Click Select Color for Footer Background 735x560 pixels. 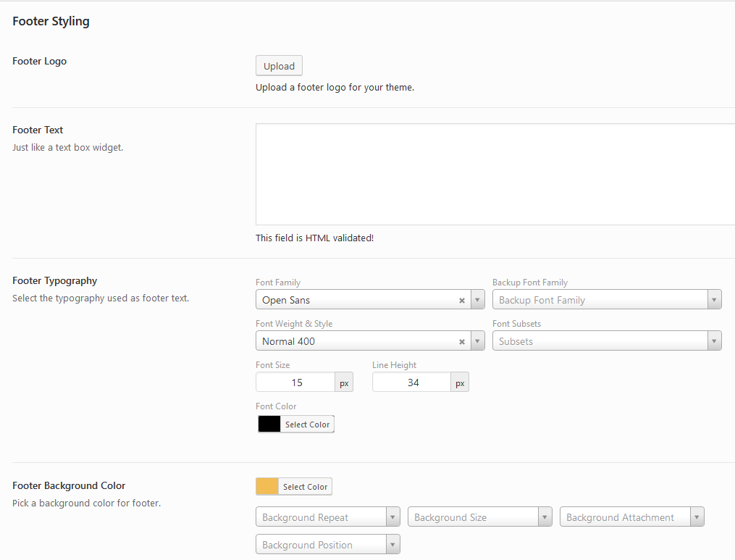(305, 487)
